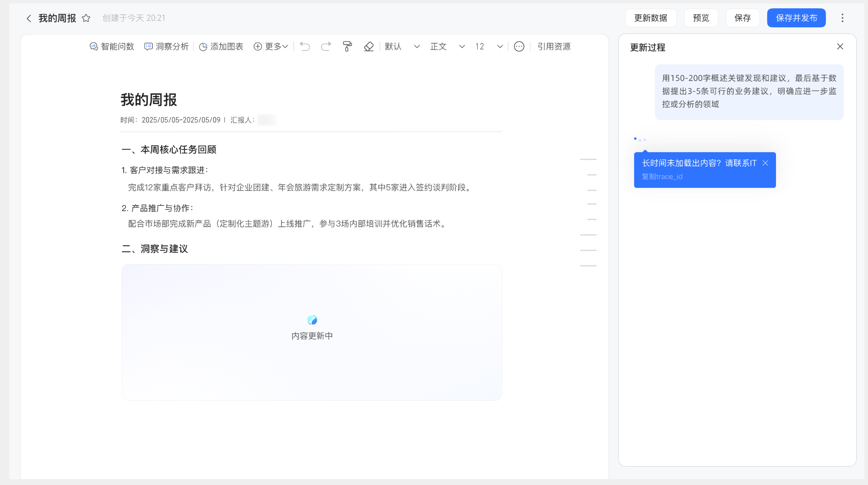Click heading 二、洞察与建议
This screenshot has height=485, width=868.
(x=155, y=249)
